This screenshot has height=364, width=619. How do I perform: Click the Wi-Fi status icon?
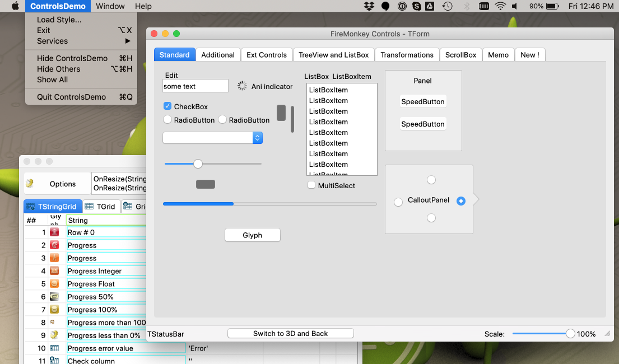click(500, 6)
